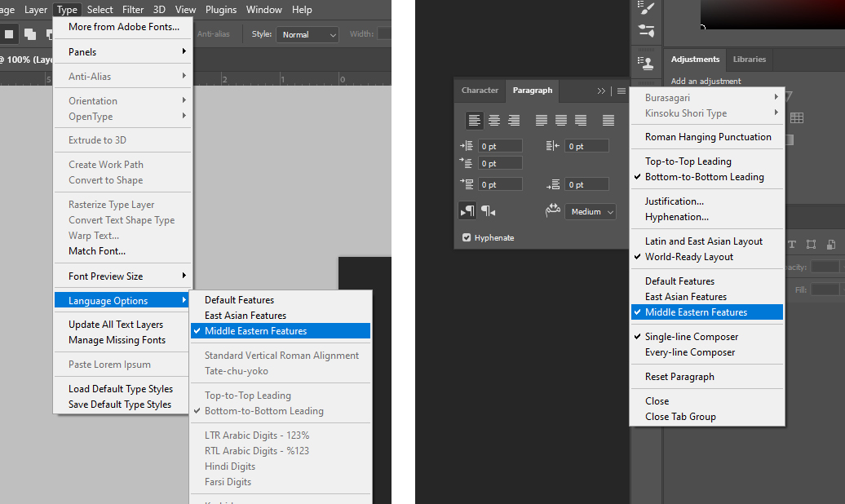Set left-to-right paragraph direction
Image resolution: width=845 pixels, height=504 pixels.
pyautogui.click(x=467, y=210)
